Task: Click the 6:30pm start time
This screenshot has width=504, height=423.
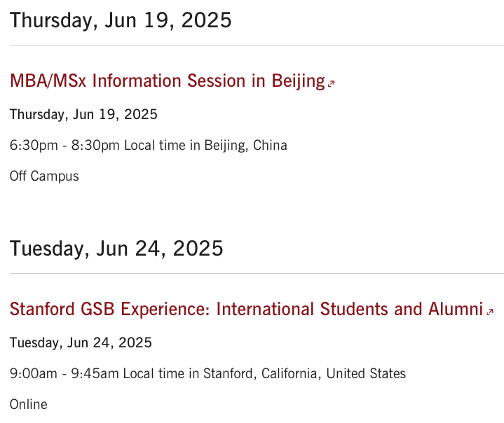Action: point(34,146)
